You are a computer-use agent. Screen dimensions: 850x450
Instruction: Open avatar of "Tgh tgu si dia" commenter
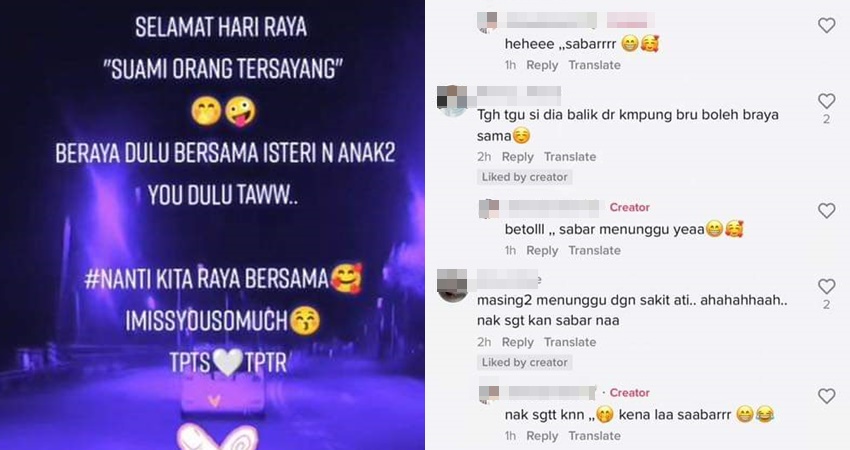point(453,100)
